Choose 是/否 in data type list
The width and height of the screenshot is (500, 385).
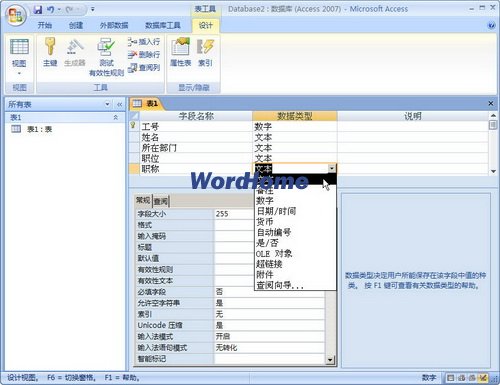295,243
